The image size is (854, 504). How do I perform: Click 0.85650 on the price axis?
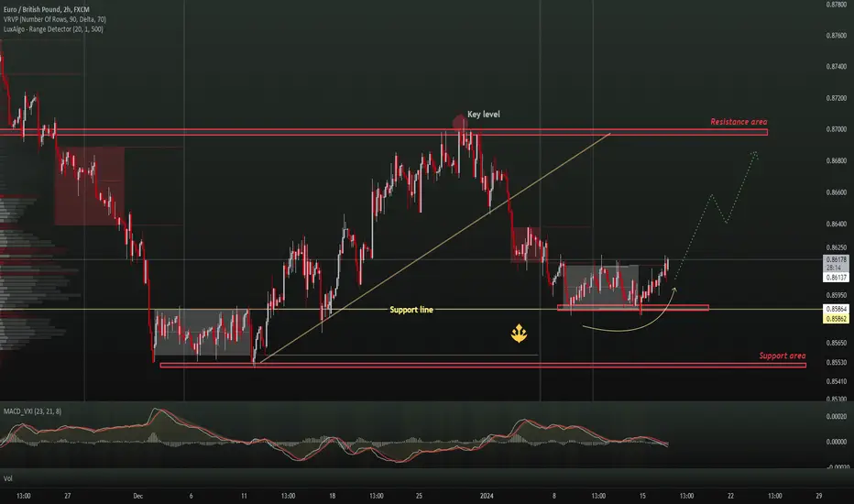click(836, 343)
